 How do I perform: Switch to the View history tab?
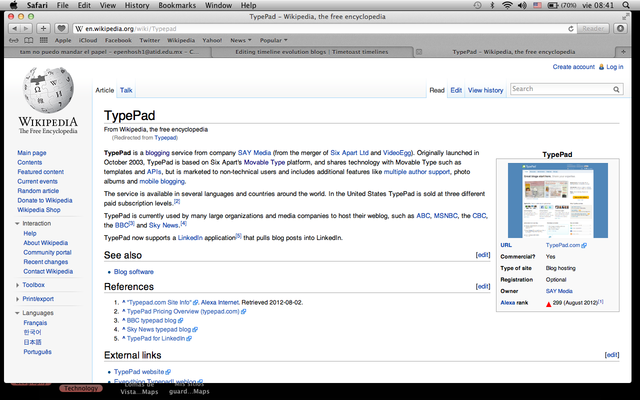[x=485, y=90]
